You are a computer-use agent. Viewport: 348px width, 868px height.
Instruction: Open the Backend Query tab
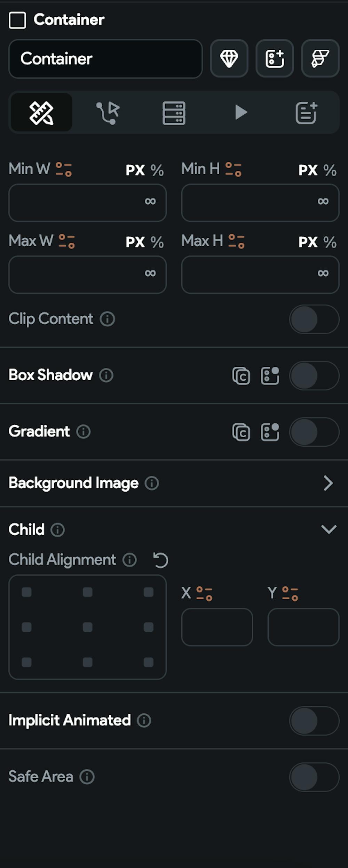pos(174,113)
